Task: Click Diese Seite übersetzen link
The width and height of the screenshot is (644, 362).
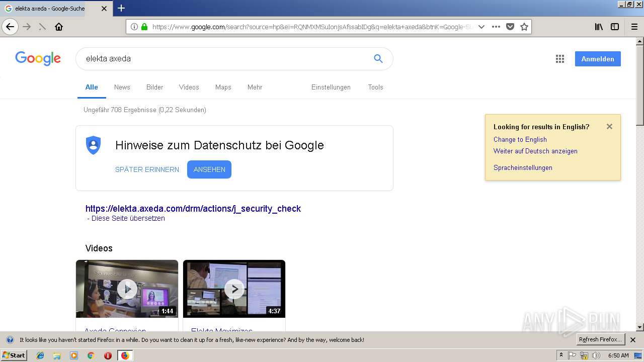Action: tap(128, 218)
